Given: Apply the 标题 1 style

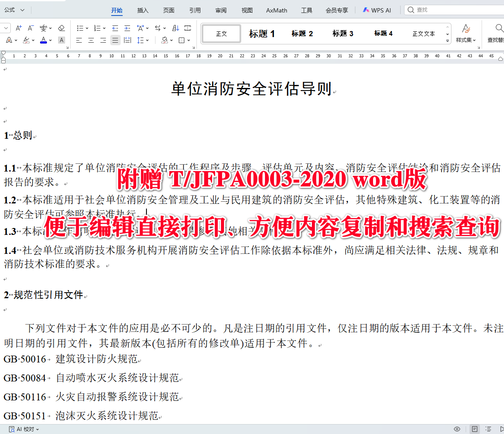Looking at the screenshot, I should [x=261, y=33].
